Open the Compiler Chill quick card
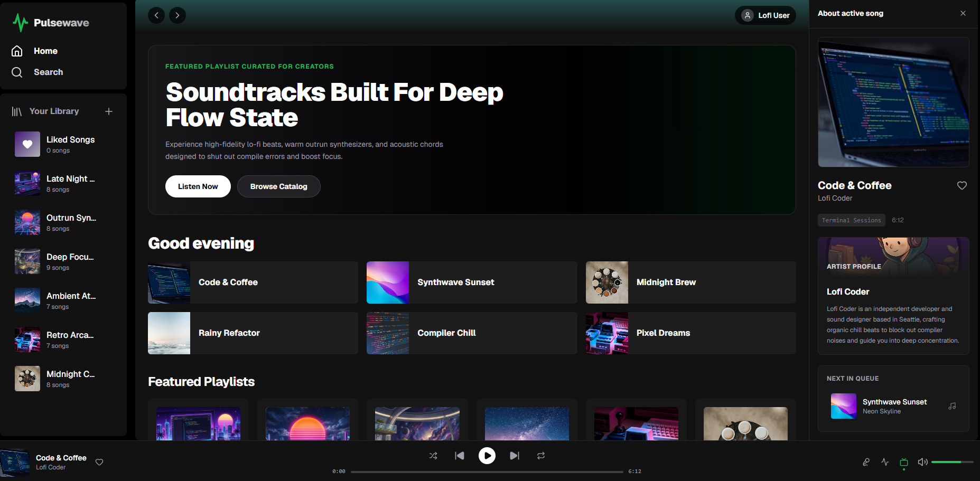The width and height of the screenshot is (980, 481). click(x=472, y=333)
